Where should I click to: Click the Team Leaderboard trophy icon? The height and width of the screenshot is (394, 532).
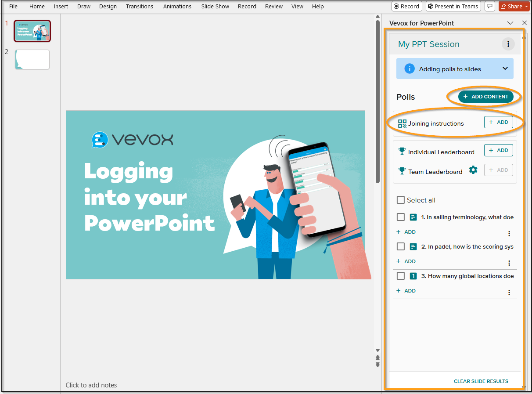402,171
